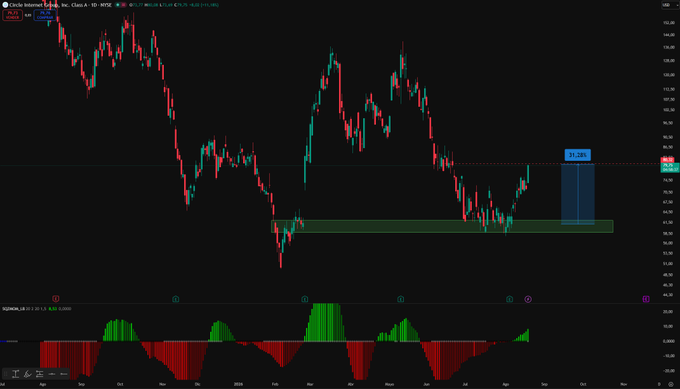This screenshot has height=389, width=680.
Task: Open the settings sliders icon in floating toolbar
Action: pyautogui.click(x=39, y=374)
